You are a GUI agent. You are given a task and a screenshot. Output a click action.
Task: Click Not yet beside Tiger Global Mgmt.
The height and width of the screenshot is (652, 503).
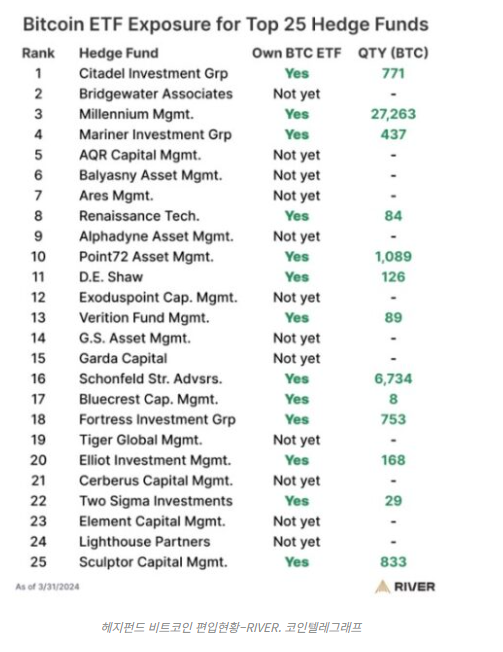pos(297,440)
